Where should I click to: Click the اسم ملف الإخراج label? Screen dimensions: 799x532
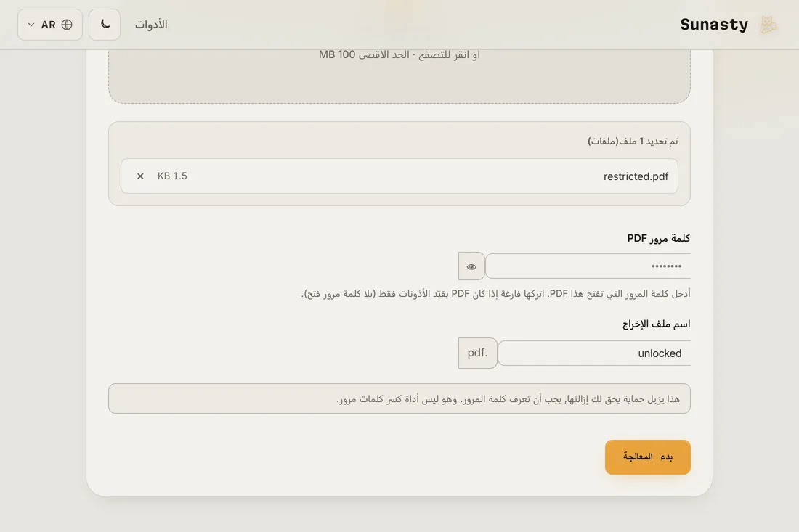tap(657, 324)
